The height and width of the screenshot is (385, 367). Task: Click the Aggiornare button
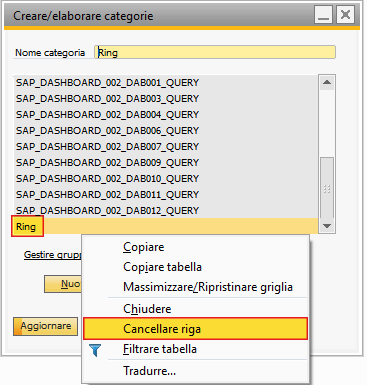point(45,326)
